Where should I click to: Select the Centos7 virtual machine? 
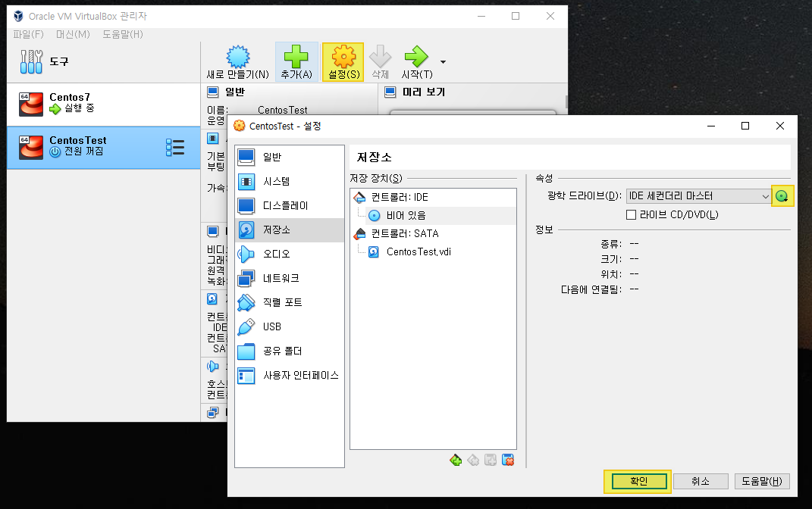(x=104, y=104)
